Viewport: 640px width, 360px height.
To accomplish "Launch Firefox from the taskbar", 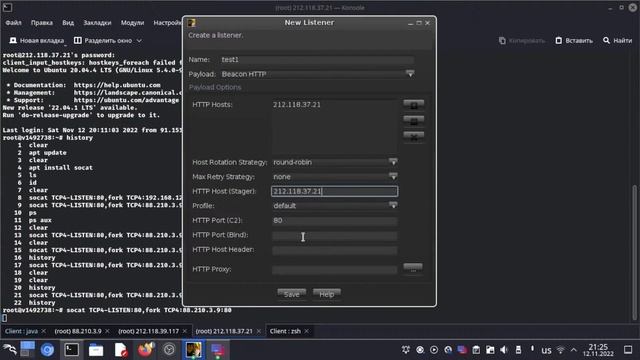I will (x=145, y=350).
